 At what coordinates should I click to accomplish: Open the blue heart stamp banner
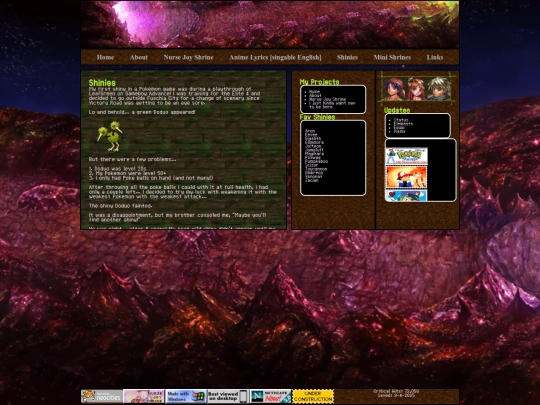(406, 195)
